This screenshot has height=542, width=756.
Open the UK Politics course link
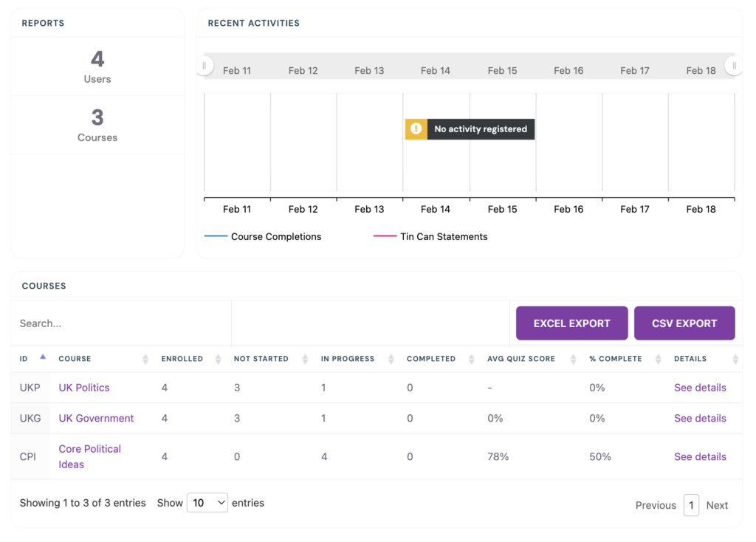coord(84,388)
